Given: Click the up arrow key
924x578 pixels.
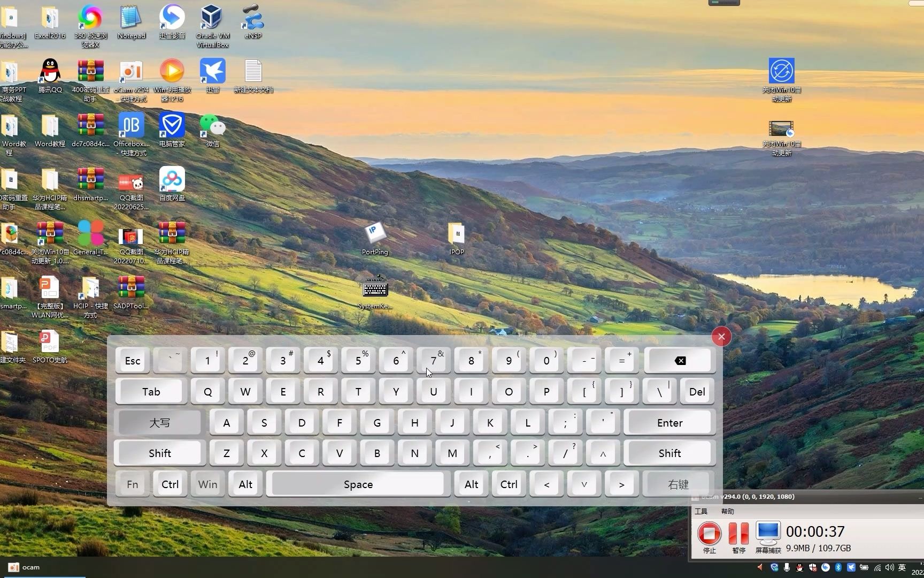Looking at the screenshot, I should [x=603, y=453].
